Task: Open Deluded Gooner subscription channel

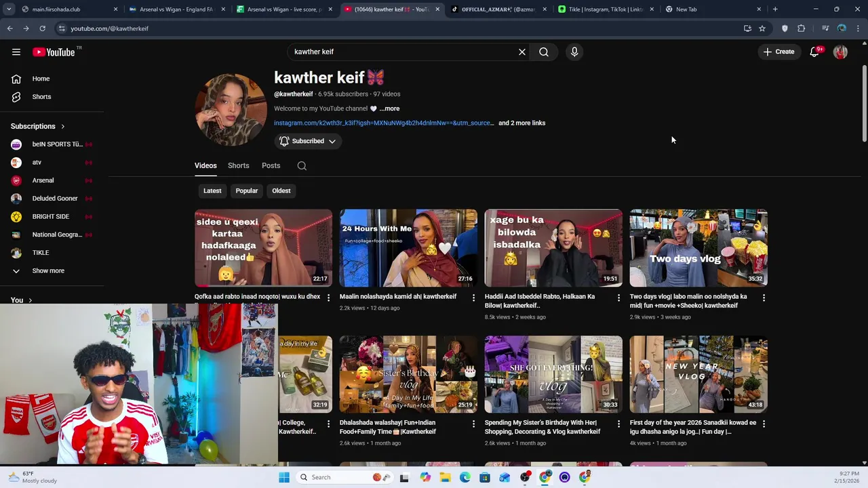Action: 53,199
